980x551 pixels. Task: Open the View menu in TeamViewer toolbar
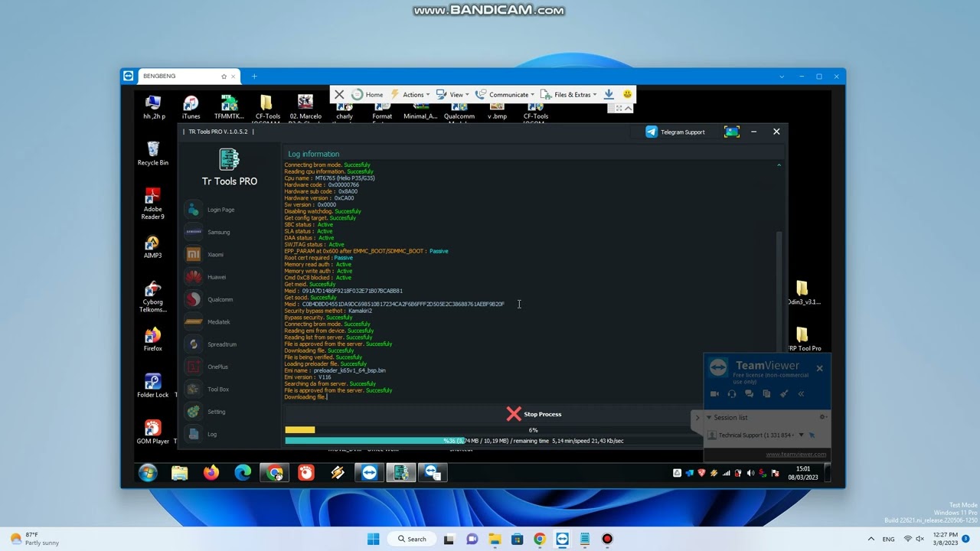pos(452,94)
